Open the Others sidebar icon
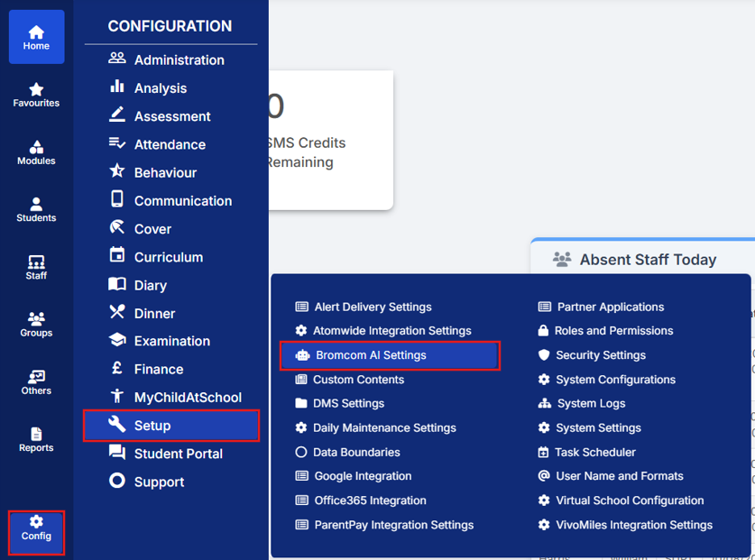Viewport: 755px width, 560px height. (36, 377)
